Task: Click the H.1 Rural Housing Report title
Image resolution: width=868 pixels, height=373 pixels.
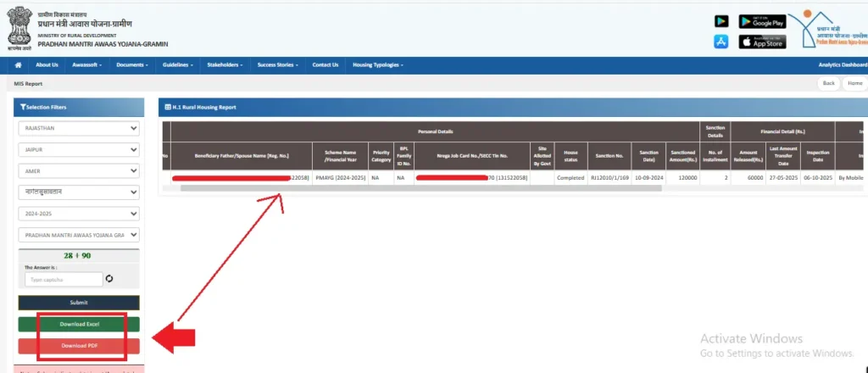Action: tap(204, 108)
